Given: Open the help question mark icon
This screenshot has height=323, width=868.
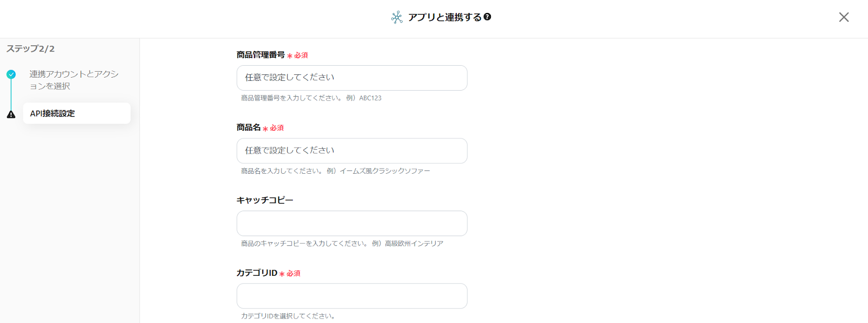Looking at the screenshot, I should 487,17.
